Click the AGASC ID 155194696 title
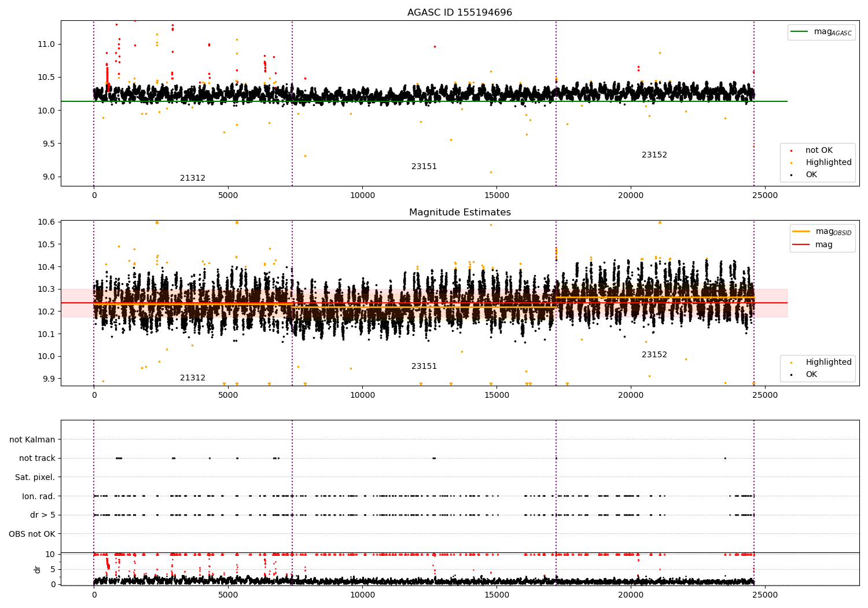Image resolution: width=868 pixels, height=608 pixels. click(459, 13)
